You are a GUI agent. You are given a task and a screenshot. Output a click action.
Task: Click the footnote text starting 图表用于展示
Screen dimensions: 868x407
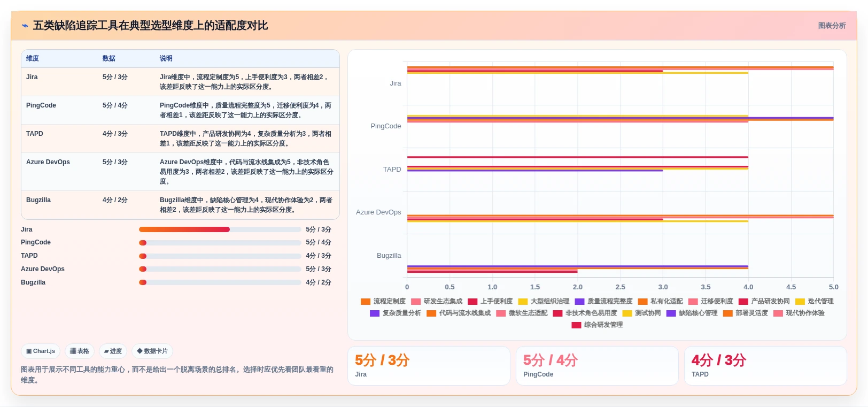tap(177, 375)
